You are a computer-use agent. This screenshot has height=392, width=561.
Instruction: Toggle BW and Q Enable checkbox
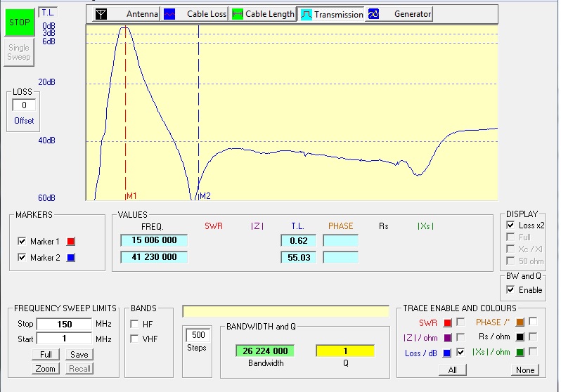510,289
